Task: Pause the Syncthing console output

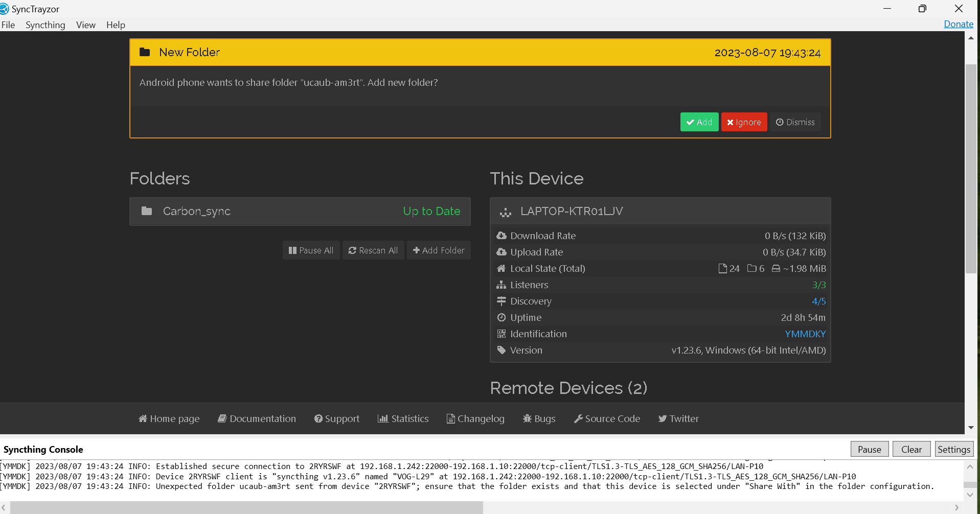Action: point(870,449)
